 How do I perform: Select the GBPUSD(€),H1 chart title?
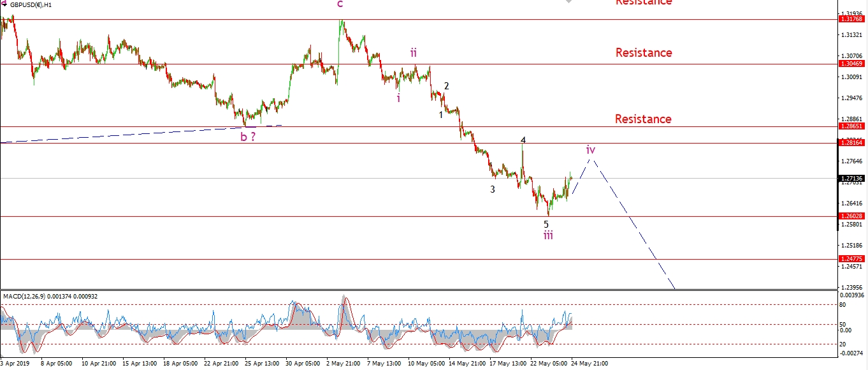click(x=31, y=4)
